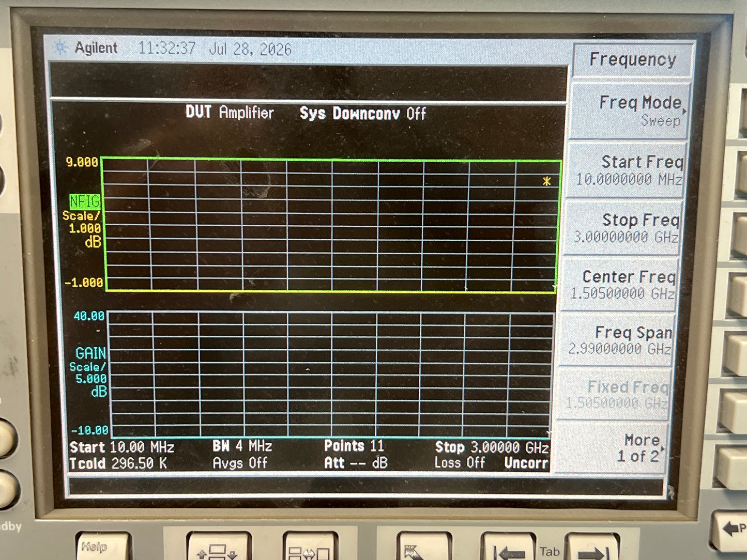The width and height of the screenshot is (747, 560).
Task: Click the status message bar below annotations
Action: click(x=365, y=487)
